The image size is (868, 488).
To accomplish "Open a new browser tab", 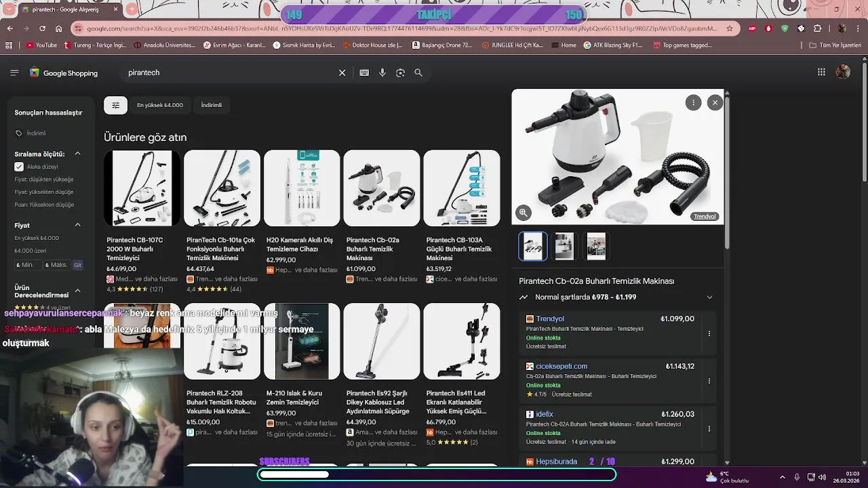I will (132, 9).
